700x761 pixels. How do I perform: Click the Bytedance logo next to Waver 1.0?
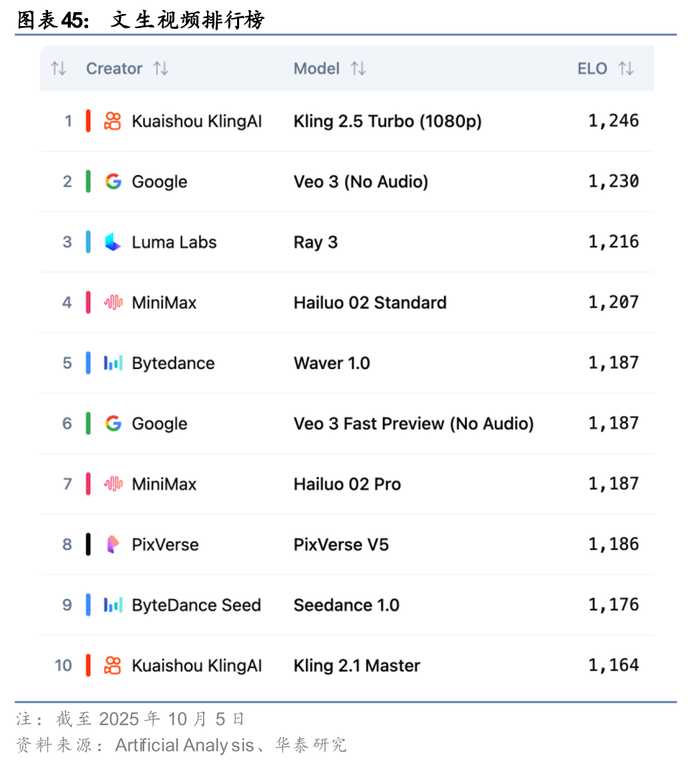(113, 362)
